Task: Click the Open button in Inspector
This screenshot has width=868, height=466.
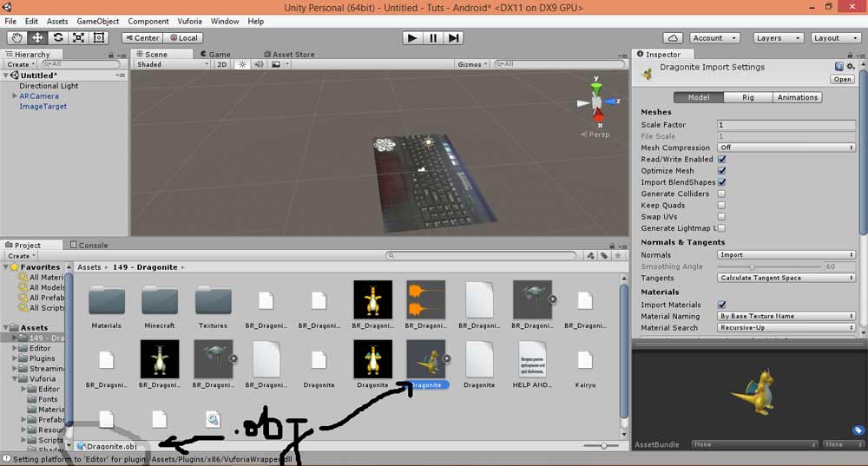Action: tap(842, 79)
